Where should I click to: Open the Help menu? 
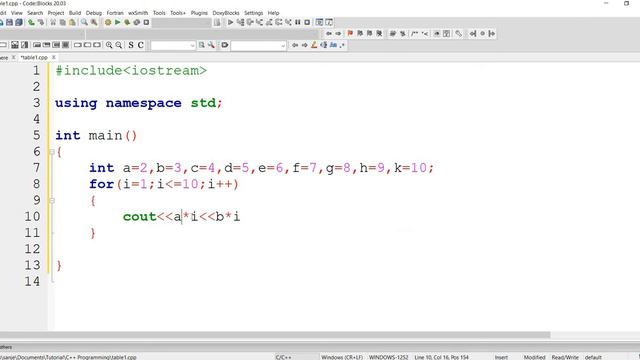(x=273, y=13)
